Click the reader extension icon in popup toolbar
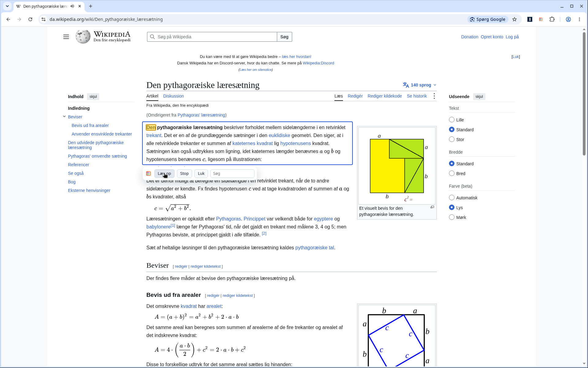Viewport: 588px width, 368px height. tap(149, 174)
